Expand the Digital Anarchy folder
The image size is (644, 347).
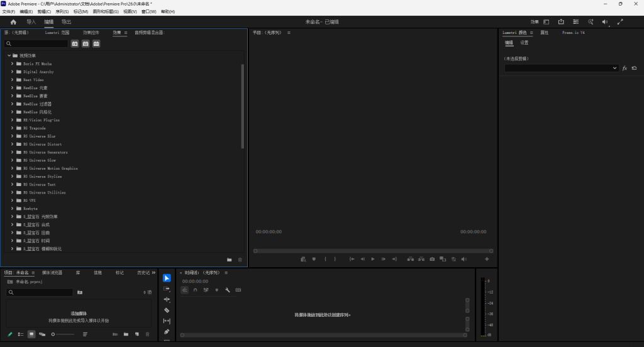(x=13, y=72)
